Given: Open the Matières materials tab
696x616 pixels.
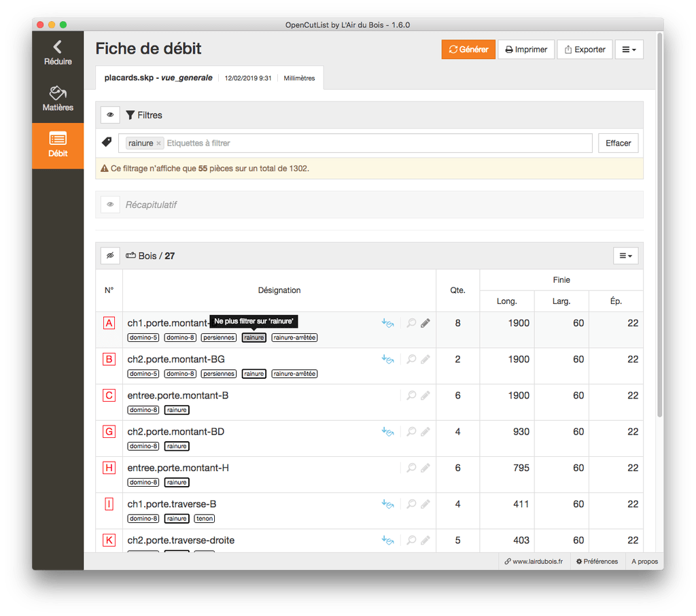Looking at the screenshot, I should coord(58,98).
